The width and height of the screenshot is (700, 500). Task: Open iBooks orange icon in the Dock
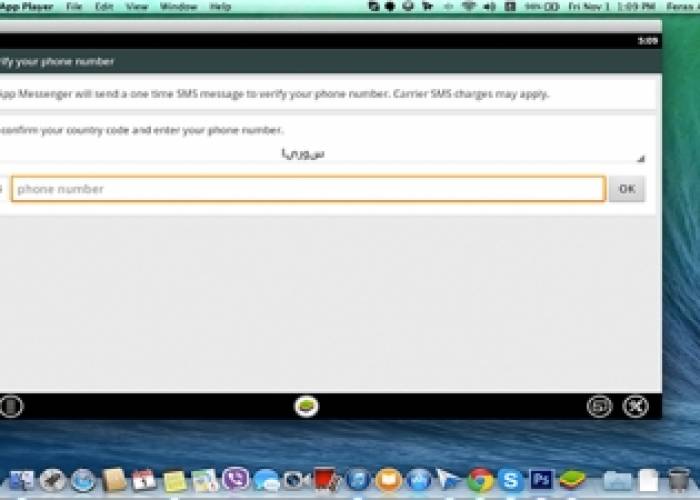[x=388, y=481]
